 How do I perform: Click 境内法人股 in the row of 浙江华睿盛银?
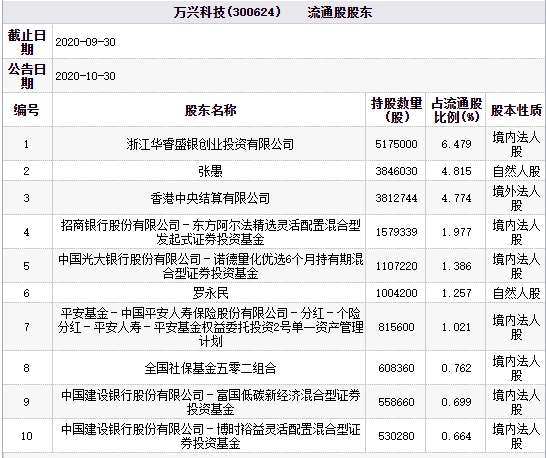pos(516,144)
